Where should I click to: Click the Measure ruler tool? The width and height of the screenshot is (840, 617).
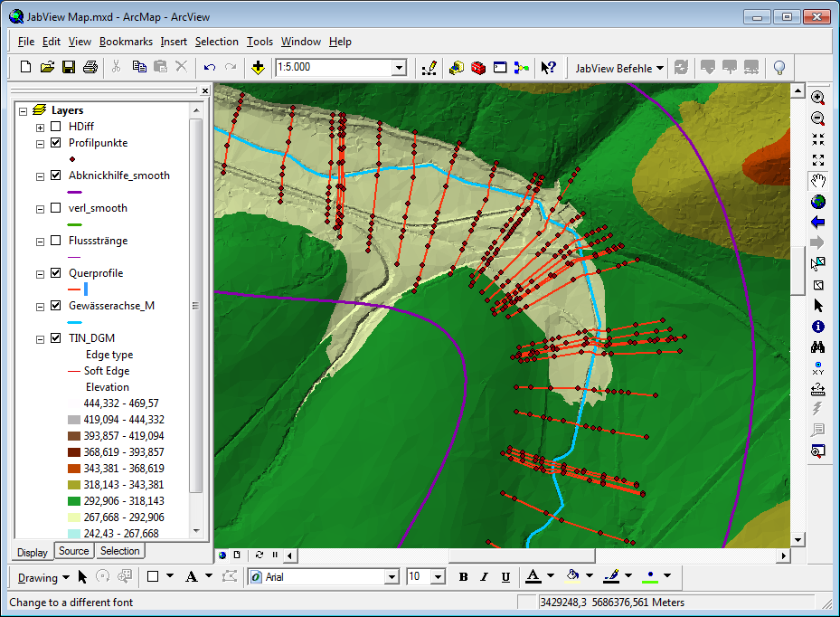pos(818,389)
